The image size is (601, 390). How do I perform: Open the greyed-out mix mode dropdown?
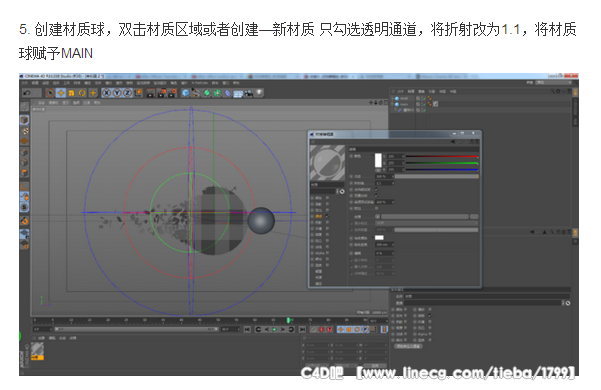point(427,223)
